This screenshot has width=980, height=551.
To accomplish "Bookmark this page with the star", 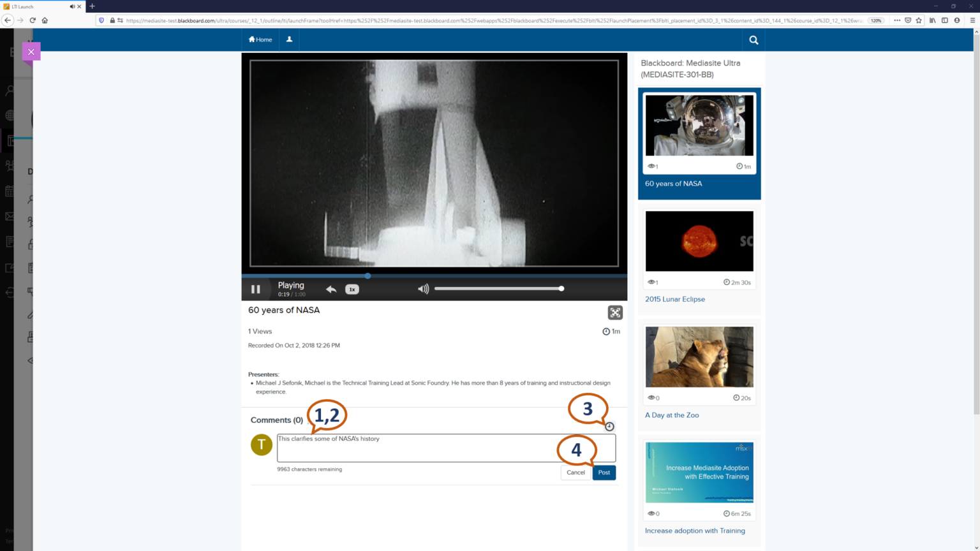I will (919, 20).
